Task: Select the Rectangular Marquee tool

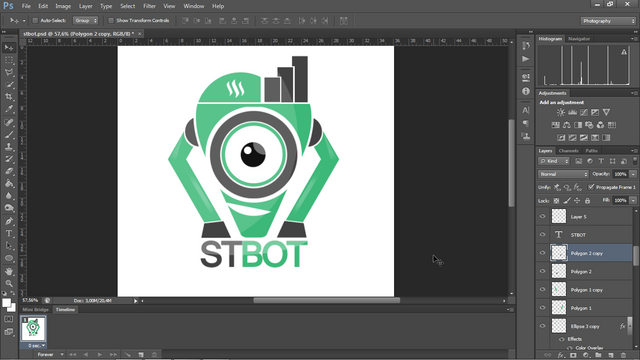Action: (x=9, y=60)
